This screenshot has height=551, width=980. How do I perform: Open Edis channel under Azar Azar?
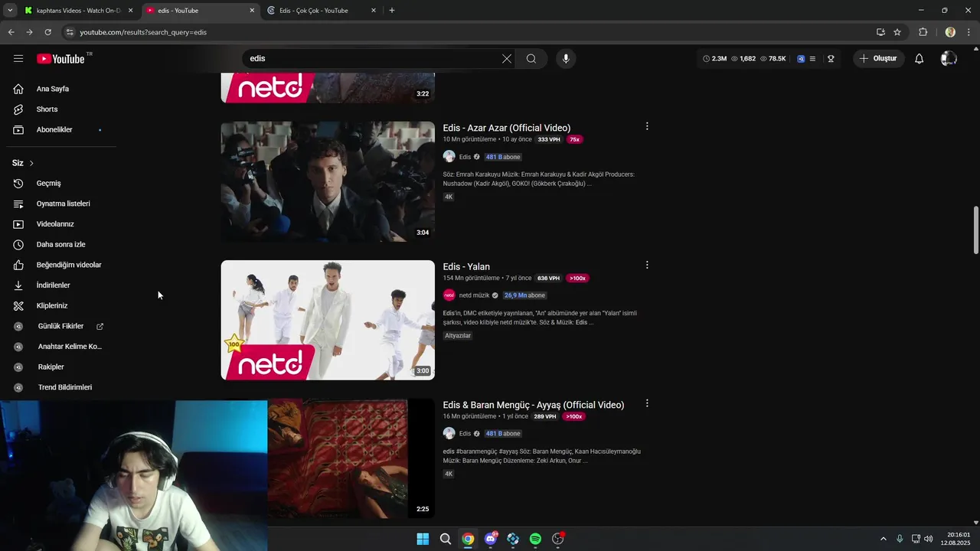click(465, 157)
